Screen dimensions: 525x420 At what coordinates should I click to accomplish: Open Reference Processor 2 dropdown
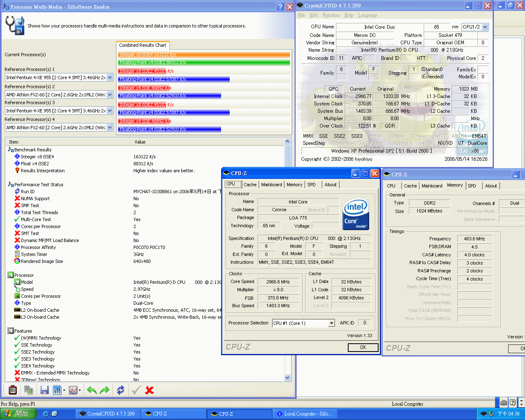coord(110,94)
